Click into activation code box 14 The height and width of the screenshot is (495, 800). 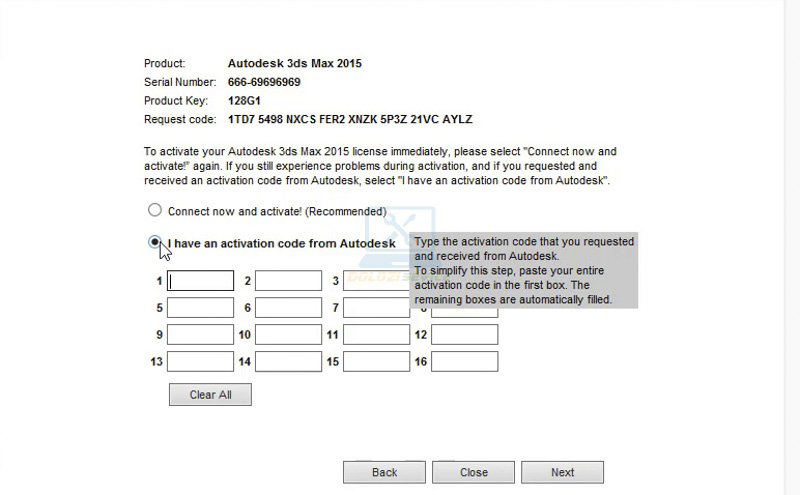pyautogui.click(x=288, y=362)
